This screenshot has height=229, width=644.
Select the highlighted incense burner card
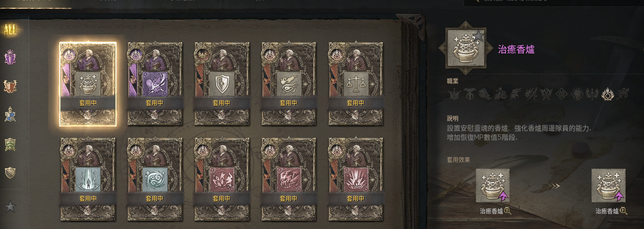pos(88,83)
